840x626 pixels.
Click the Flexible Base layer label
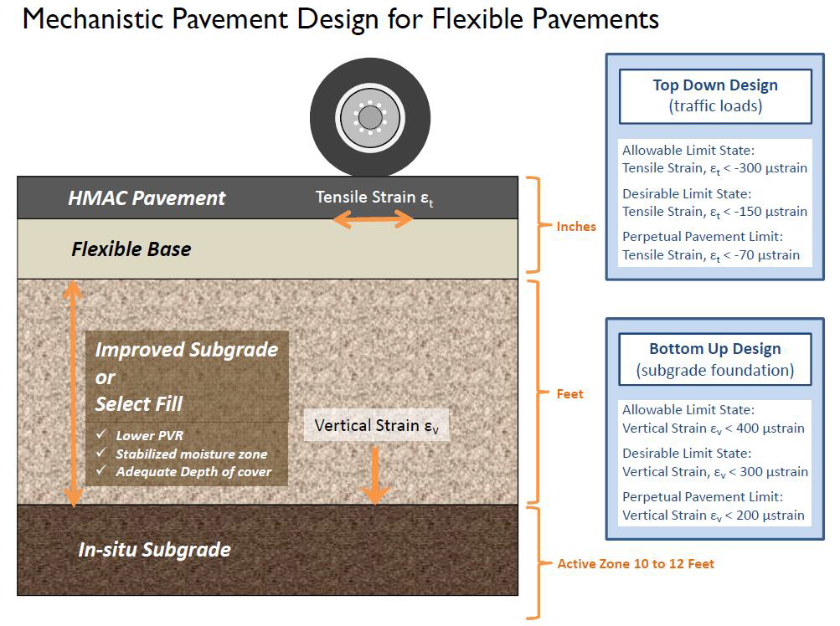(131, 249)
